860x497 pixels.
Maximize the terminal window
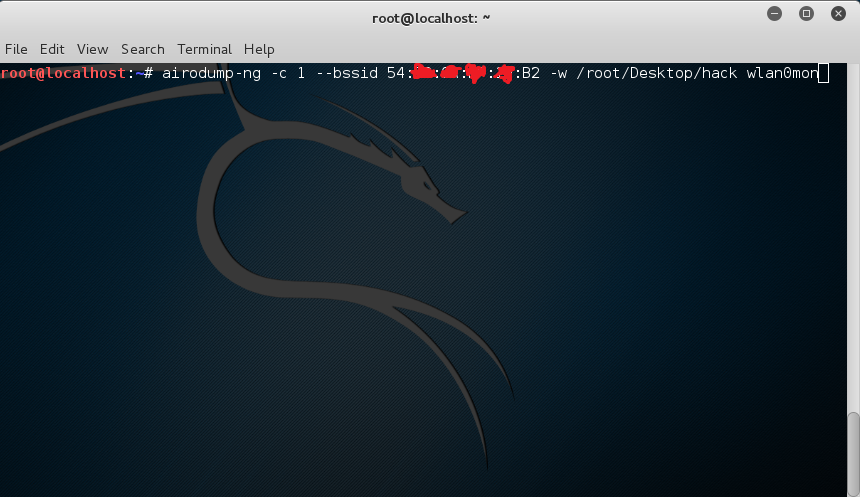click(x=806, y=14)
